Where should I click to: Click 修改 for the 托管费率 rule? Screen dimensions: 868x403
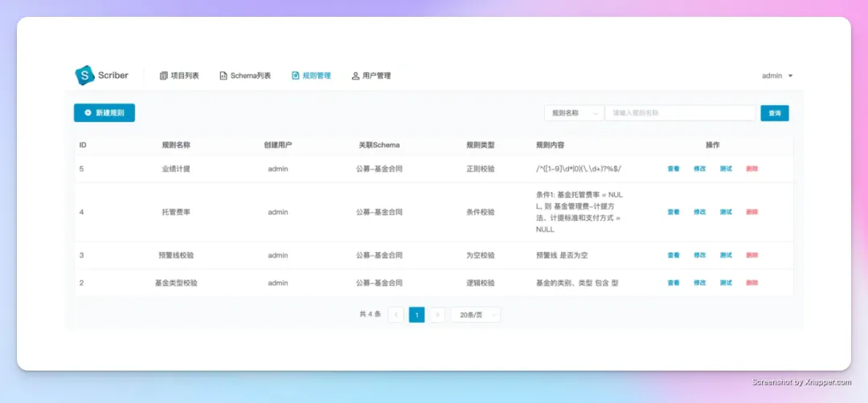[700, 212]
